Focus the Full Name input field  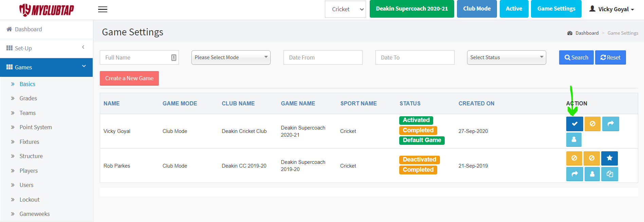(x=139, y=57)
